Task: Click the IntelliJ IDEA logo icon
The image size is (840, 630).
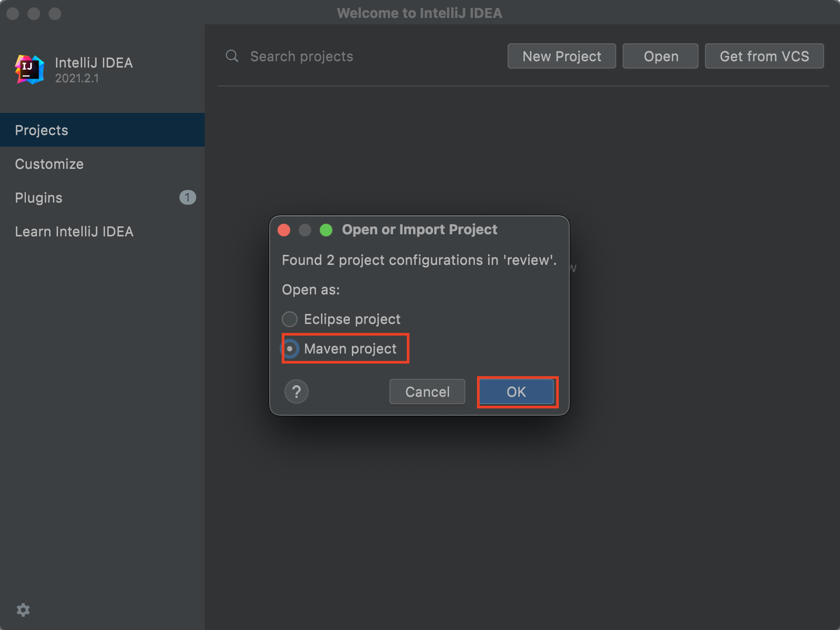Action: tap(30, 70)
